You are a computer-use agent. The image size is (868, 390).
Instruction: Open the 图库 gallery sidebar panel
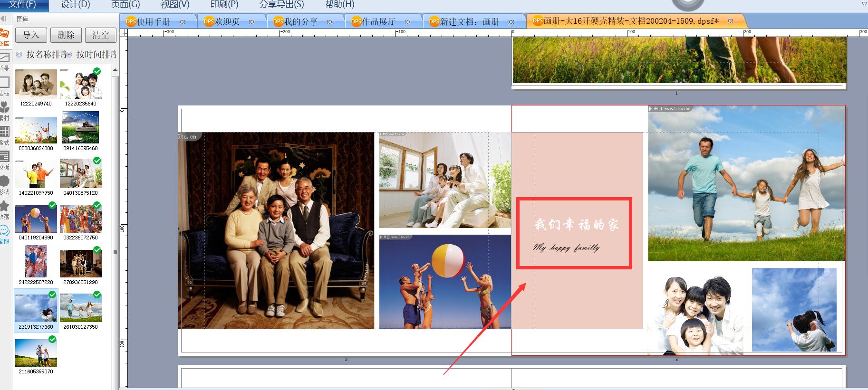(x=4, y=37)
